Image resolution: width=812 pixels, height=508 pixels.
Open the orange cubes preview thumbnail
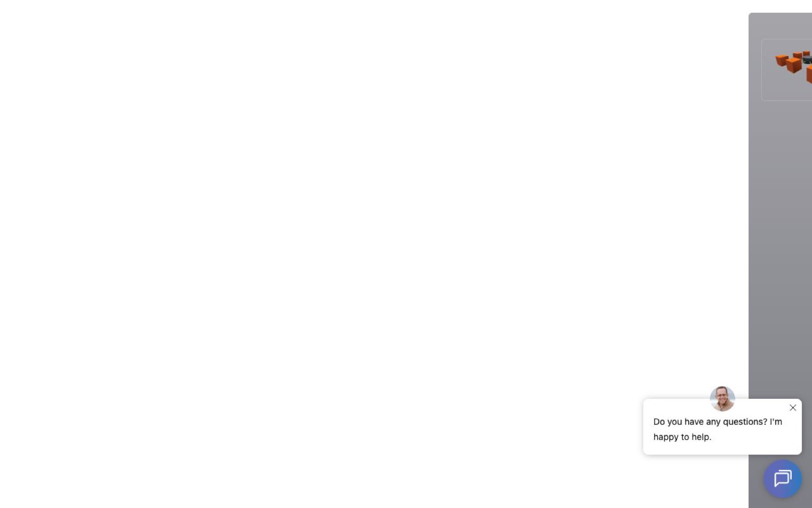coord(787,70)
